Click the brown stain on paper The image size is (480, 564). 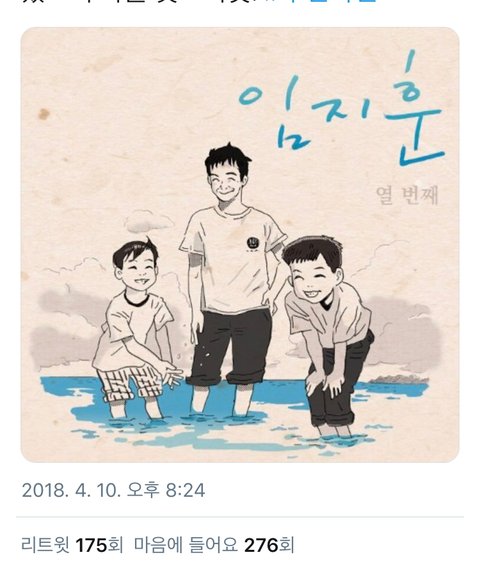[44, 114]
